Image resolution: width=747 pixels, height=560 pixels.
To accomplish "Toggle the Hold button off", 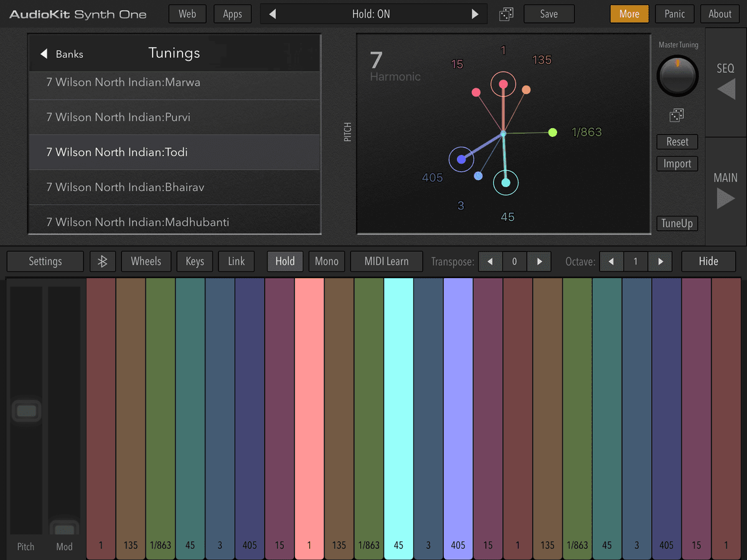I will coord(285,261).
